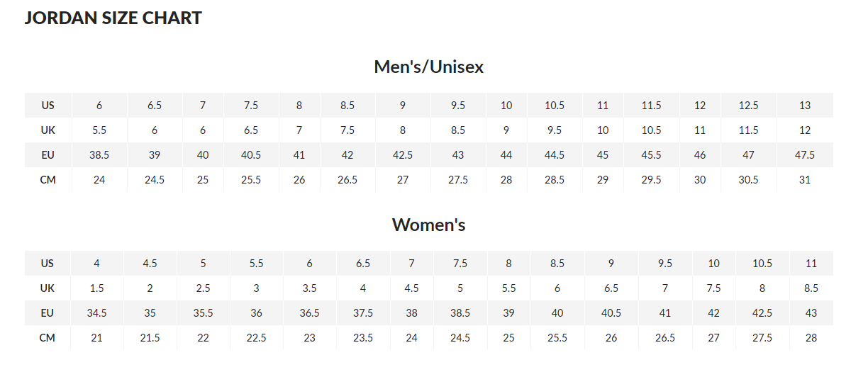Screen dimensions: 868x372
Task: Click men's EU size 38.5 cell
Action: tap(99, 155)
